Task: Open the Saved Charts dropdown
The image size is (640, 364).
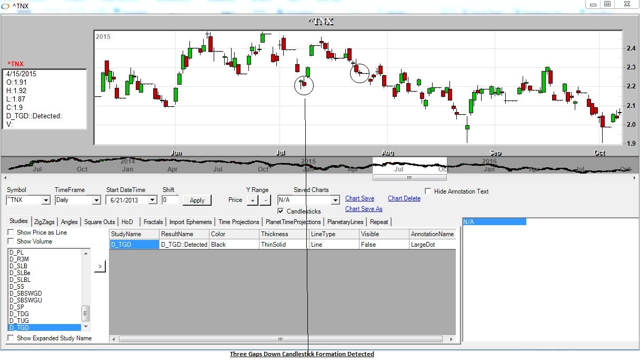Action: coord(335,200)
